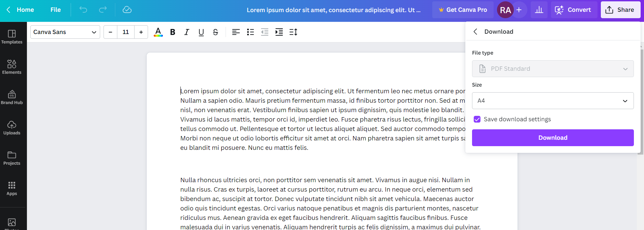Open the Canva Sans font dropdown
The height and width of the screenshot is (230, 644).
coord(65,32)
